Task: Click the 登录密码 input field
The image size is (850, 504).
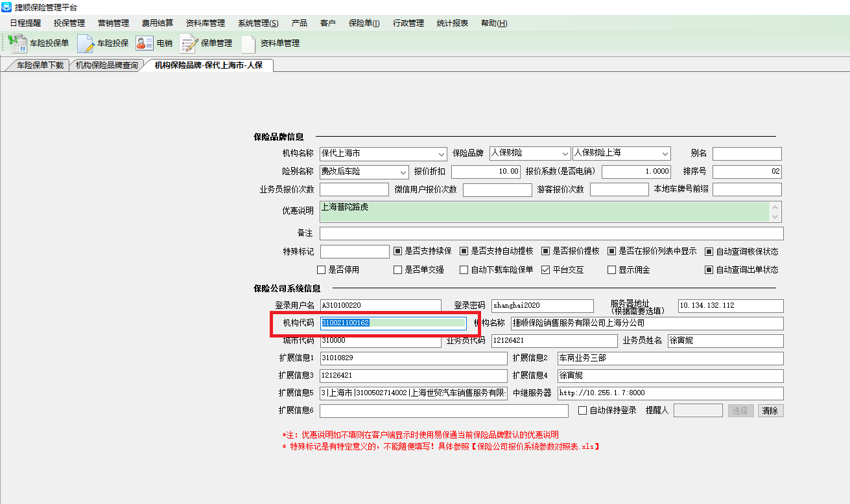Action: coord(541,306)
